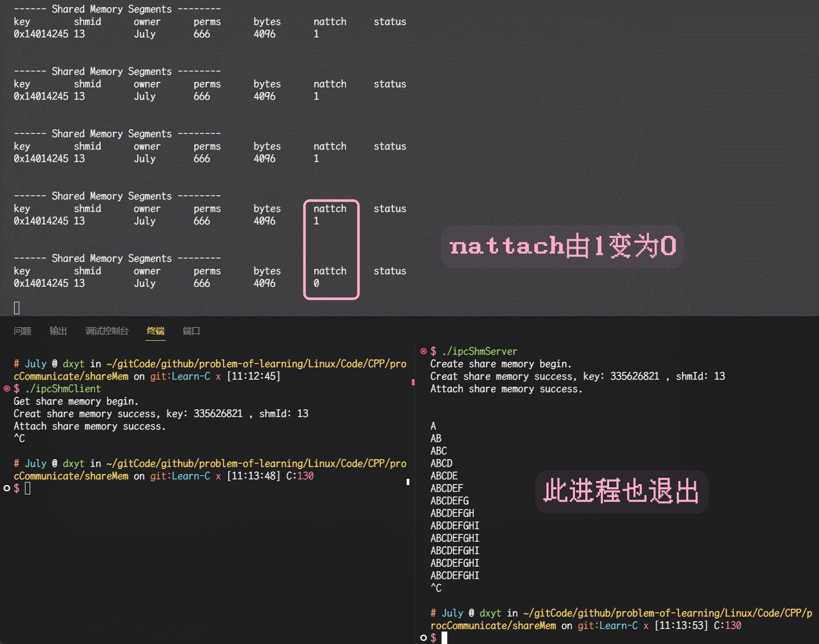This screenshot has width=819, height=644.
Task: Click the 'ABCDEF' output line
Action: pos(447,488)
